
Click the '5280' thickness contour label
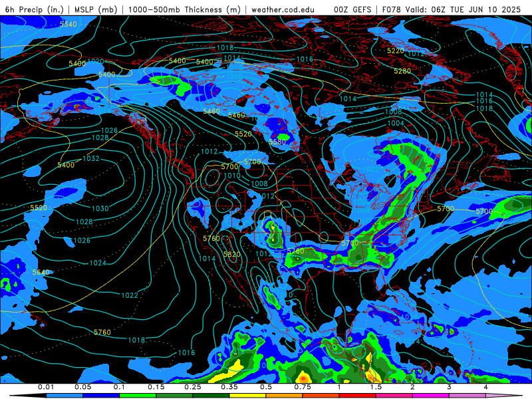[x=402, y=71]
